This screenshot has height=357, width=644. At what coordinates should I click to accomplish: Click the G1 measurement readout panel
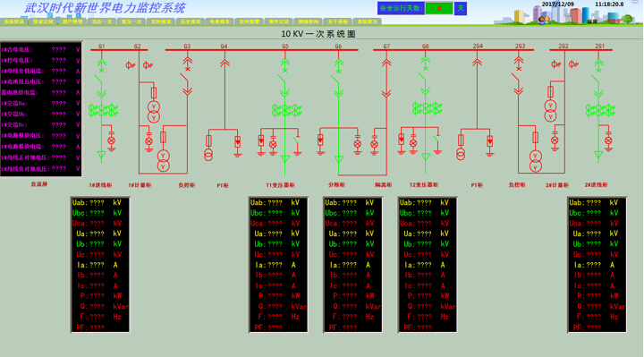pyautogui.click(x=100, y=265)
